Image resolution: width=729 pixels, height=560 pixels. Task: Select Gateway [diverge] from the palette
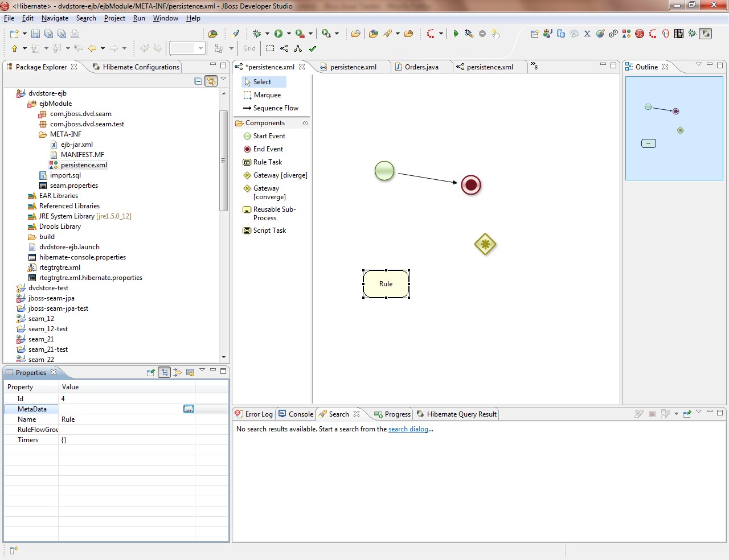[x=280, y=175]
